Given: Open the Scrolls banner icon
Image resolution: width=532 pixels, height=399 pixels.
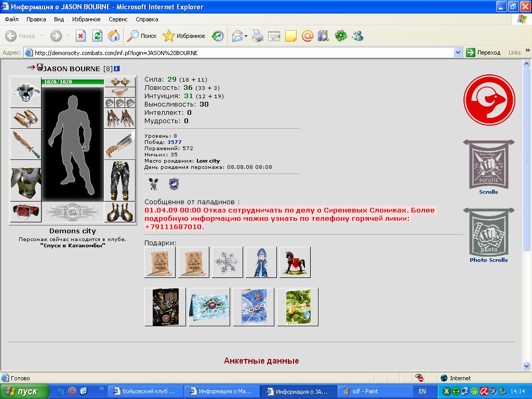Looking at the screenshot, I should coord(488,164).
